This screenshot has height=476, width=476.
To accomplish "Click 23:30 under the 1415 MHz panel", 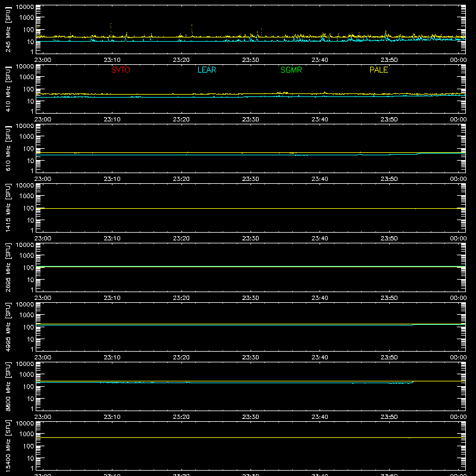I will pos(250,239).
